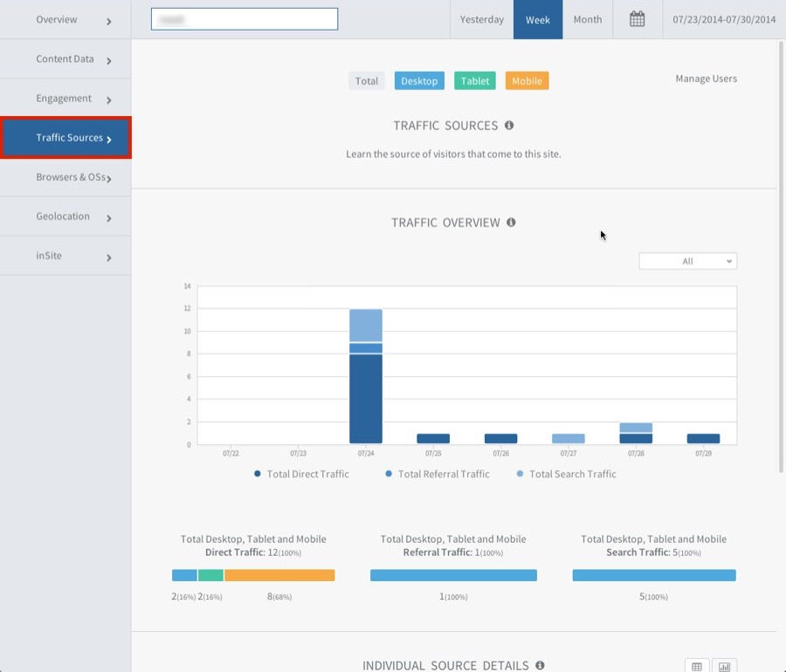
Task: Click the info icon beside TRAFFIC SOURCES
Action: (x=509, y=125)
